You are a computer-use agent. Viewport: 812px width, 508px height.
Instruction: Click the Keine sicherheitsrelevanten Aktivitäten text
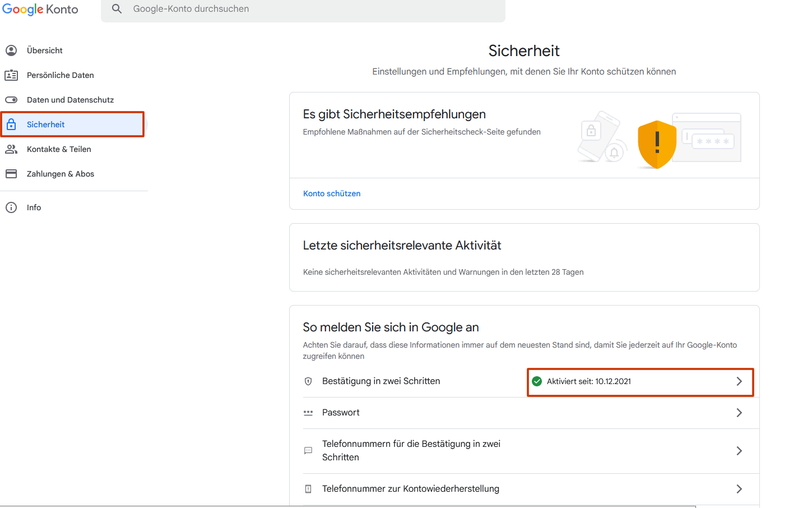443,272
